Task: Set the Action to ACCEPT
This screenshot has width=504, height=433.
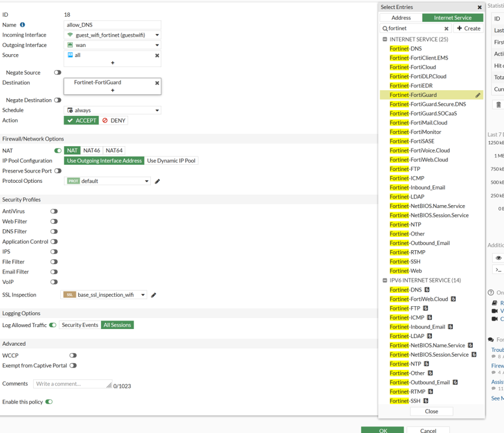Action: click(81, 120)
